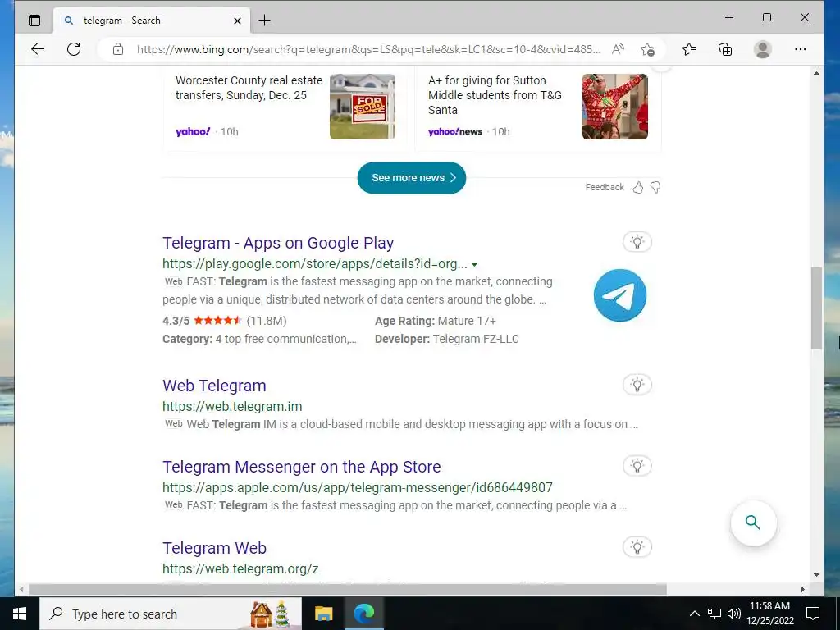Open the Web Telegram result link
The height and width of the screenshot is (630, 840).
click(x=214, y=386)
